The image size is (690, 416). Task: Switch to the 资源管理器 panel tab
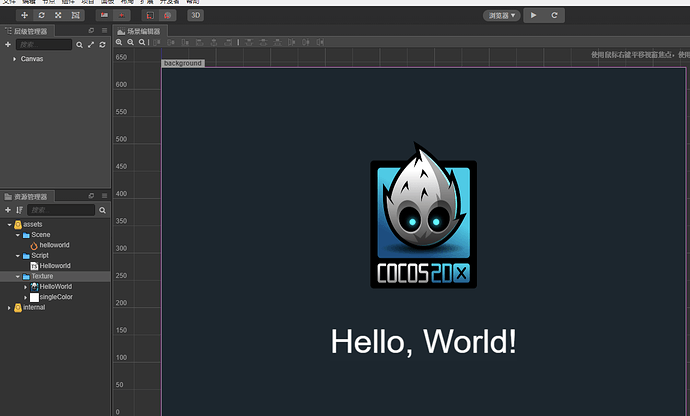[26, 196]
